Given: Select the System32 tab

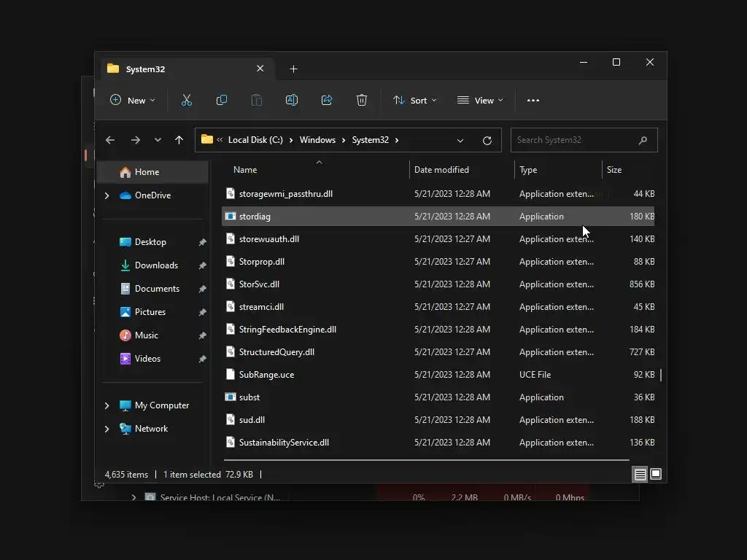Looking at the screenshot, I should pyautogui.click(x=186, y=69).
